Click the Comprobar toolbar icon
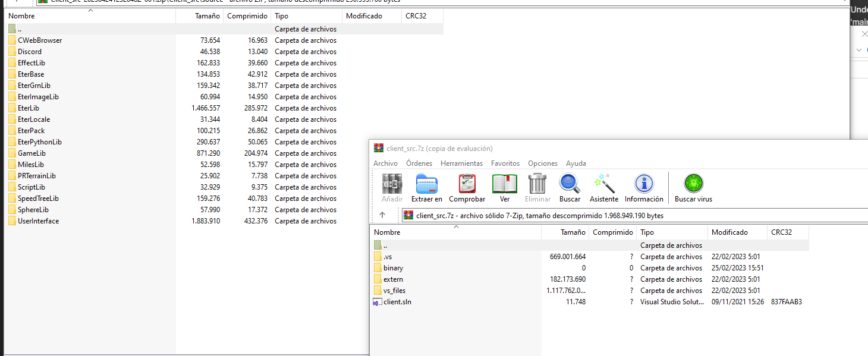 (467, 184)
